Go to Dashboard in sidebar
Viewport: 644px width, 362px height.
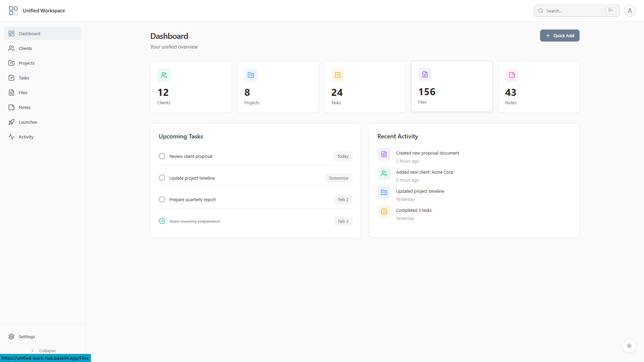pyautogui.click(x=43, y=34)
